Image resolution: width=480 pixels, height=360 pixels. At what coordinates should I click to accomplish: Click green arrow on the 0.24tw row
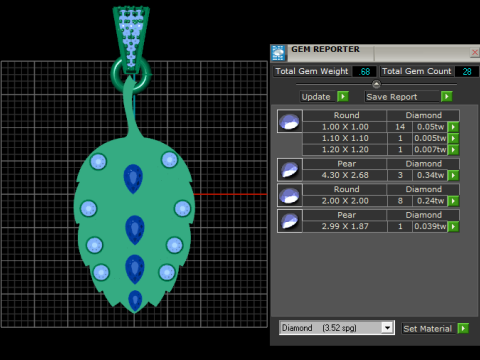[453, 201]
